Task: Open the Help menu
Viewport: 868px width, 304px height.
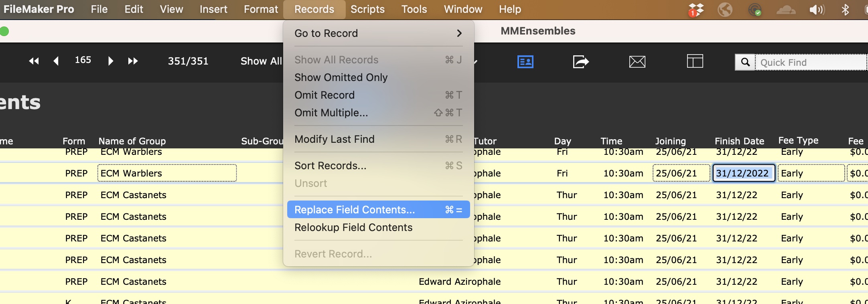Action: point(510,9)
